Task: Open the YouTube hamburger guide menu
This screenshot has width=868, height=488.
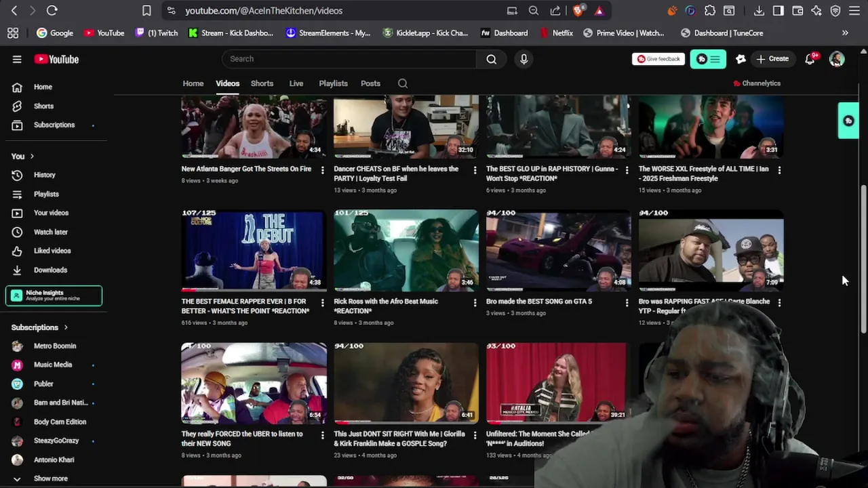Action: click(17, 59)
